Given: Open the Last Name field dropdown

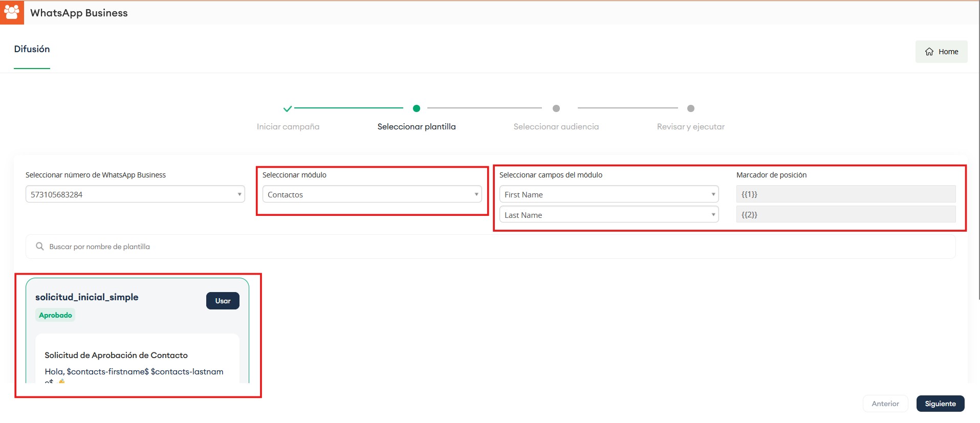Looking at the screenshot, I should pyautogui.click(x=609, y=215).
